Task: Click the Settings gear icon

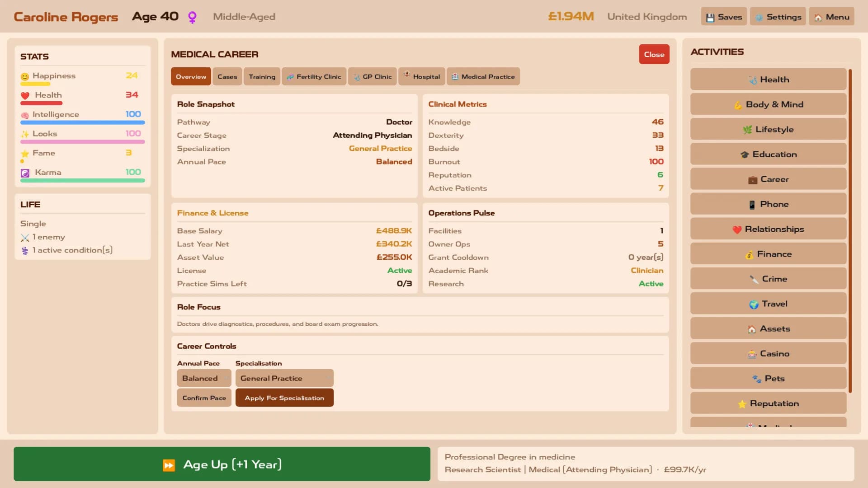Action: pos(759,17)
